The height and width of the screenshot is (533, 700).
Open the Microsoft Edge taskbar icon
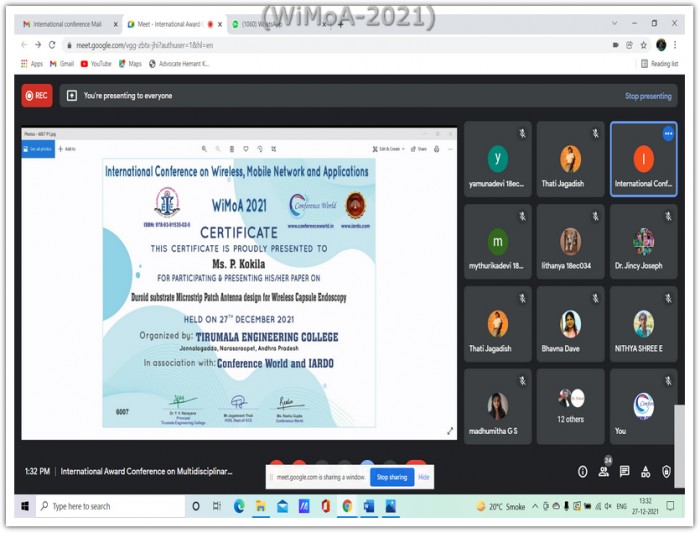pyautogui.click(x=239, y=506)
